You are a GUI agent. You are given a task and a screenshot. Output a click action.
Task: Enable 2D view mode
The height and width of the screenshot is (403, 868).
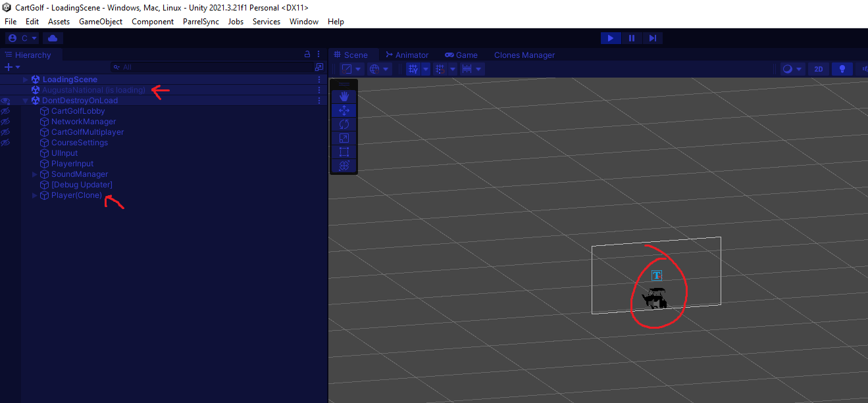(818, 68)
